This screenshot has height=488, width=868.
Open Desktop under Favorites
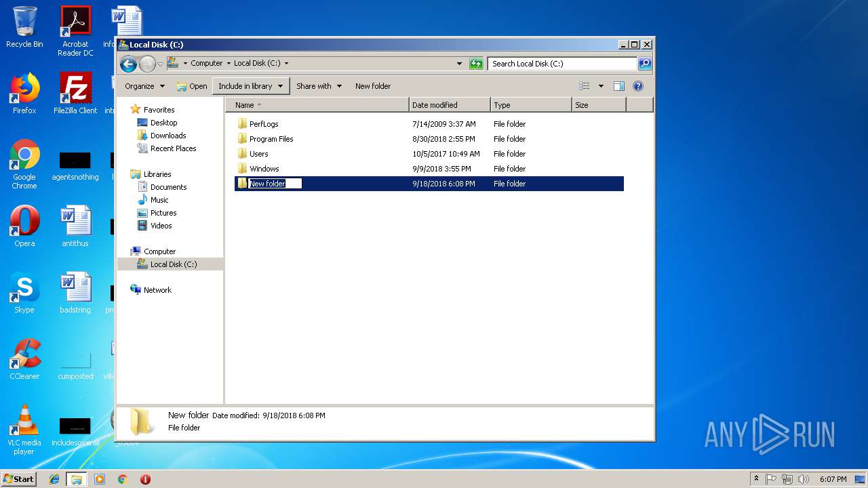[163, 123]
